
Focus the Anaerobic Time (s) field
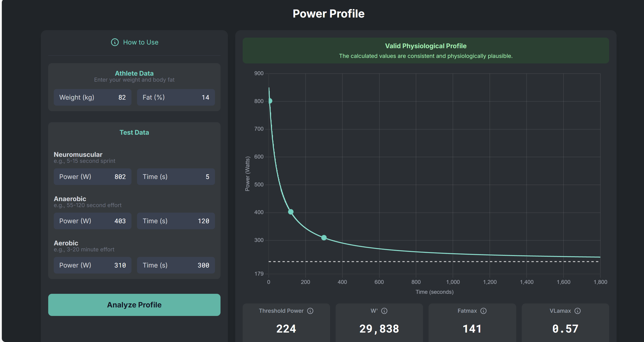tap(176, 221)
